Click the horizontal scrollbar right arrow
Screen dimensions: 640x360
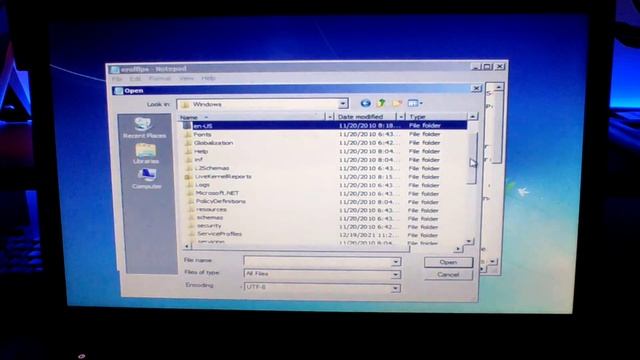[x=458, y=248]
